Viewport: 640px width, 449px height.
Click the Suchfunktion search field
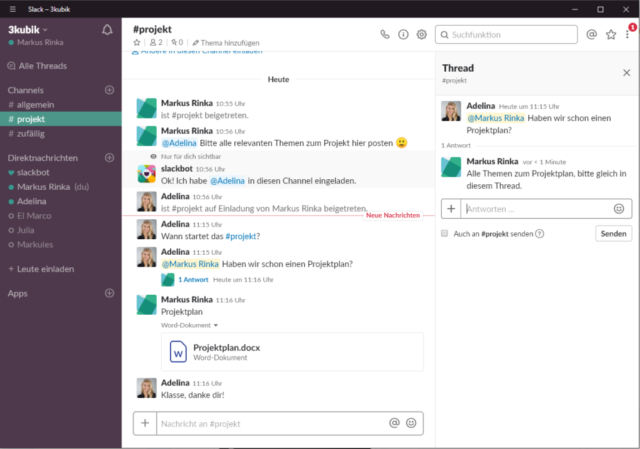(510, 34)
